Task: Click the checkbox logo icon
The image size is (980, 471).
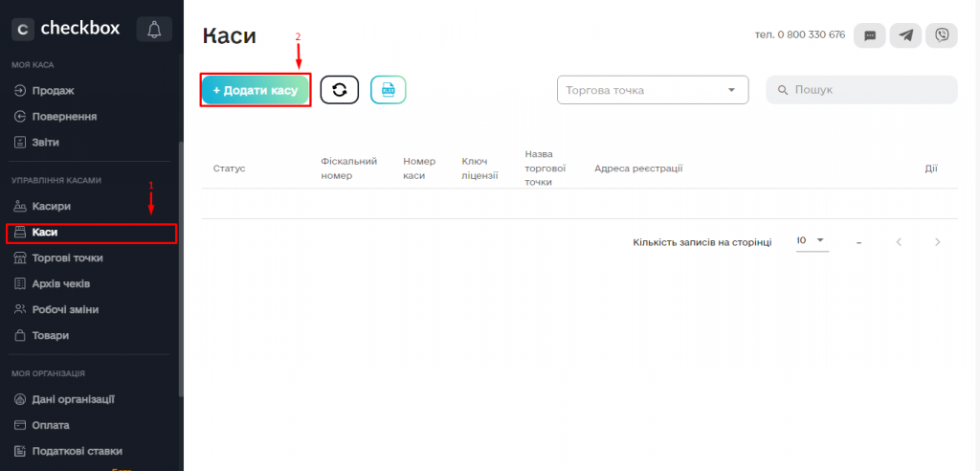Action: coord(23,30)
